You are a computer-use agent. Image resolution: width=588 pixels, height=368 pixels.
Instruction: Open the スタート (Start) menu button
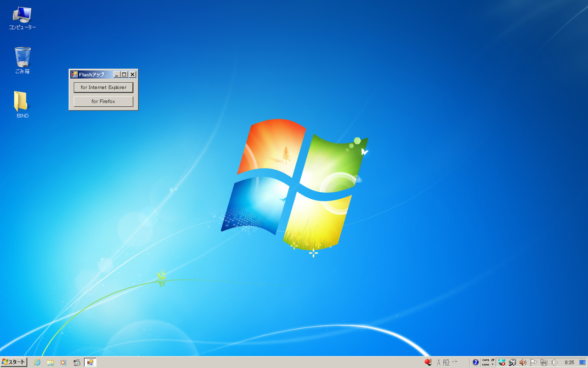point(14,362)
